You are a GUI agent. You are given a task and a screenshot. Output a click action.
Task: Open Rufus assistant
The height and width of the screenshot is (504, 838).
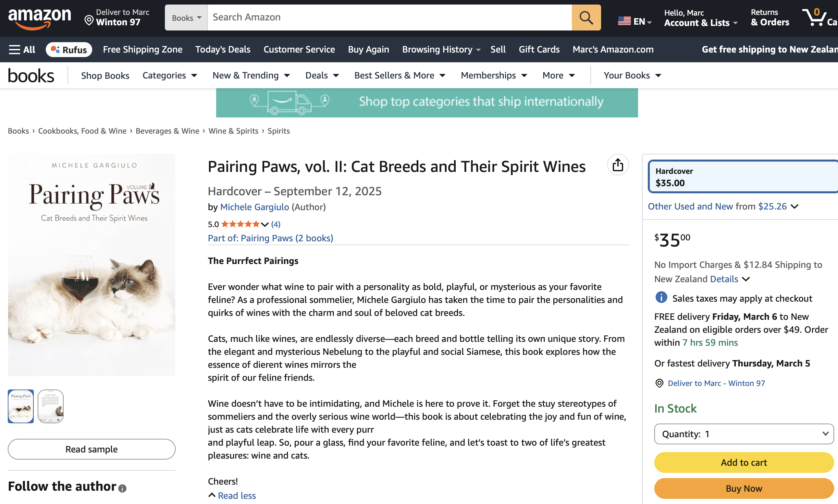click(69, 50)
